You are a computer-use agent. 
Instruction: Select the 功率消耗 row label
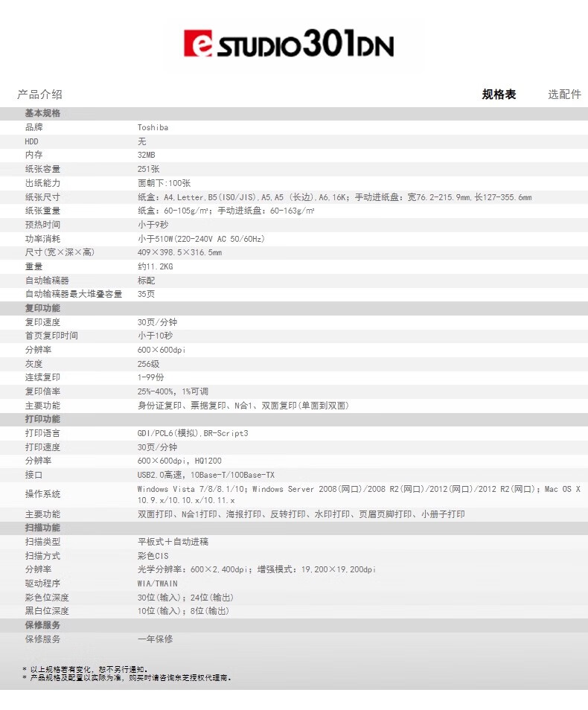click(42, 239)
